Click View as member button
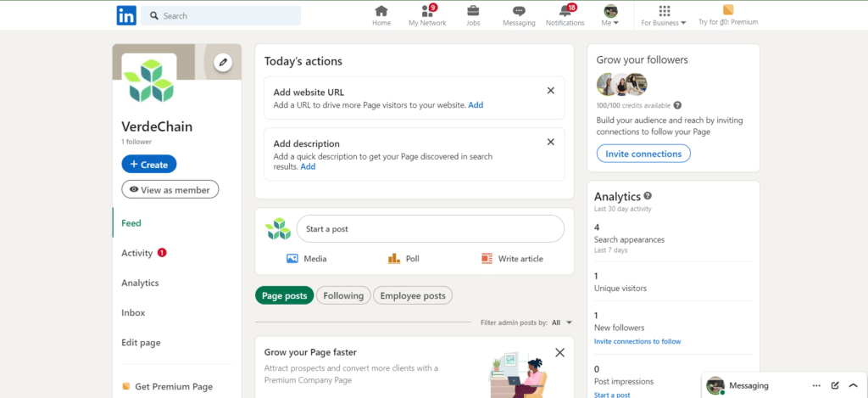The image size is (868, 398). coord(170,189)
